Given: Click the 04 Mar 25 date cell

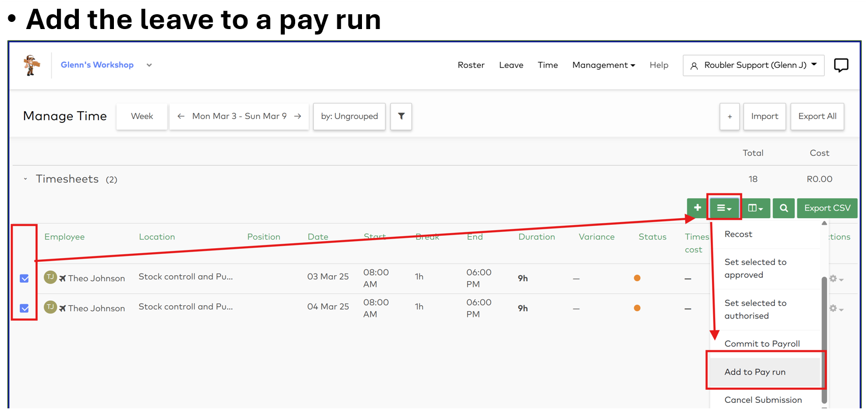Looking at the screenshot, I should (328, 307).
